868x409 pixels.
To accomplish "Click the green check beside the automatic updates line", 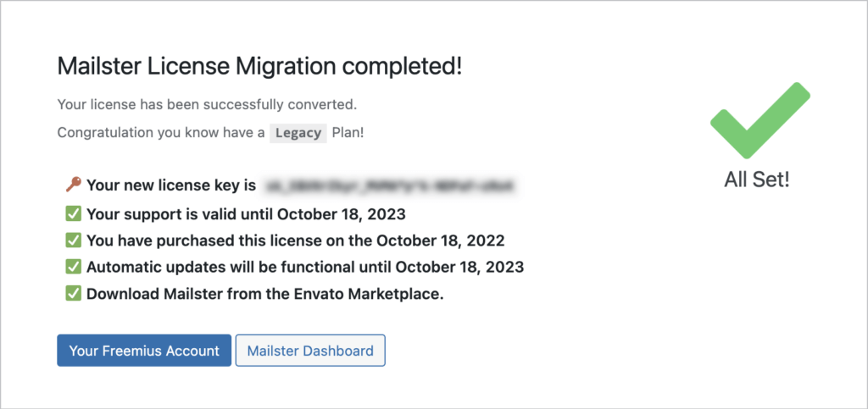I will 74,267.
